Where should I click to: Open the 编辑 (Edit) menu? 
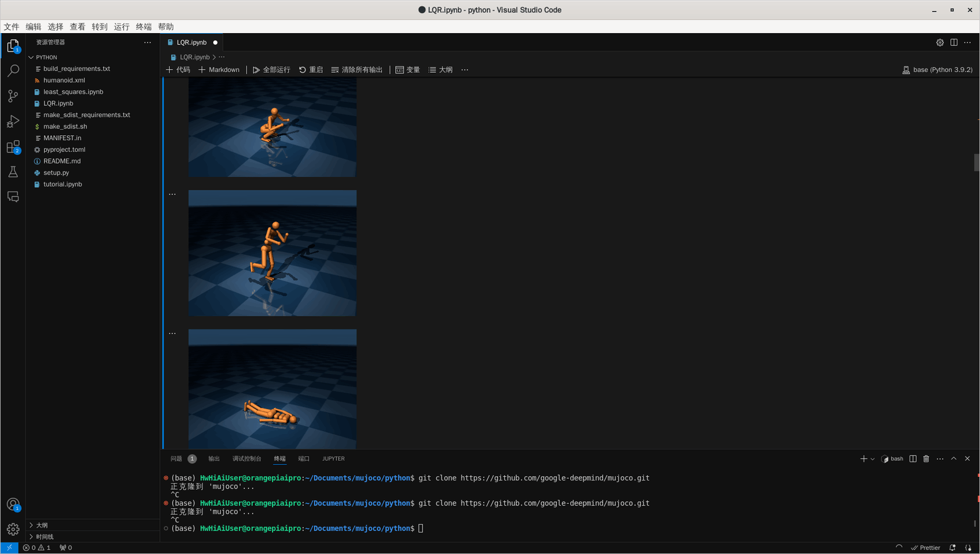coord(34,27)
